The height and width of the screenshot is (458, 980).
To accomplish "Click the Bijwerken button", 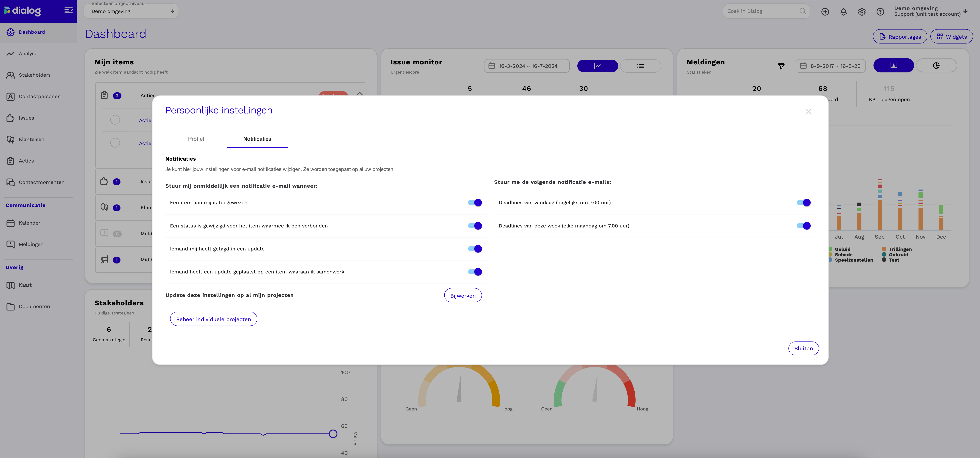I will point(463,295).
